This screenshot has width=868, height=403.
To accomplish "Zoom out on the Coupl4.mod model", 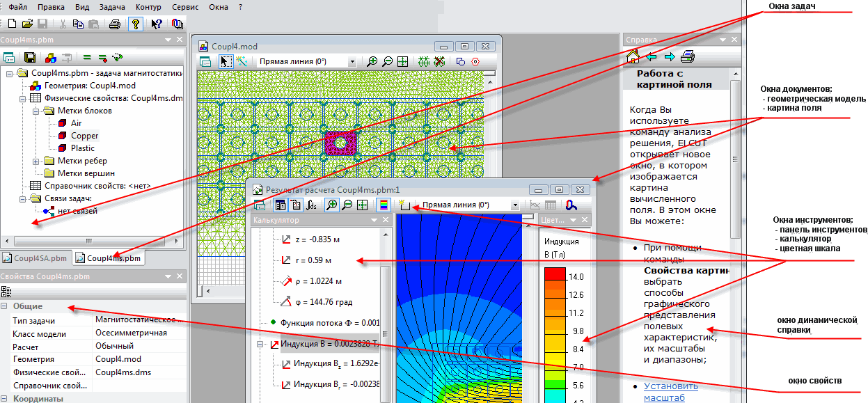I will pyautogui.click(x=388, y=61).
